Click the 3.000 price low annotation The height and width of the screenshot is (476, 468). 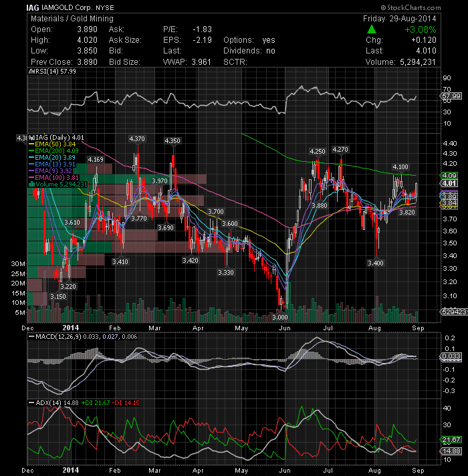(280, 318)
